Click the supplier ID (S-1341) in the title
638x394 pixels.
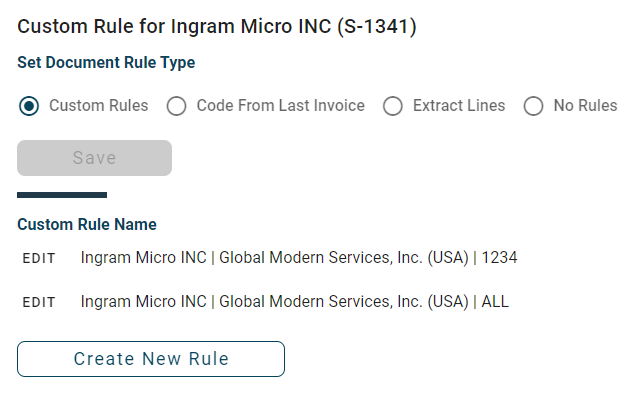click(377, 27)
